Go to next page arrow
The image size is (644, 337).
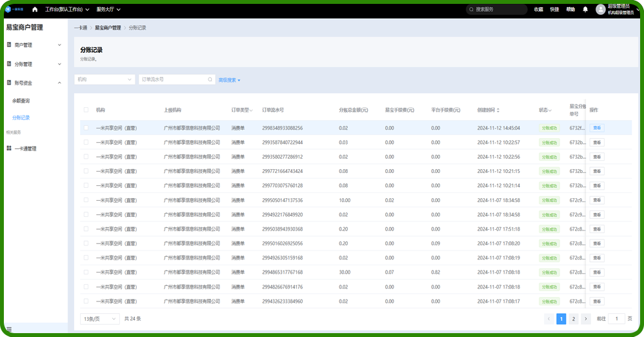tap(585, 319)
